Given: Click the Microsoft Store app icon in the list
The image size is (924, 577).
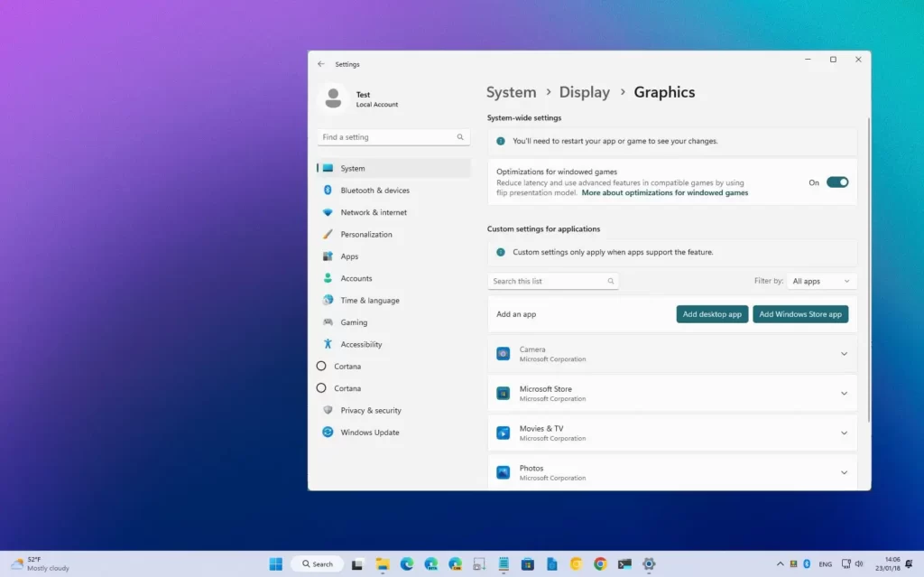Looking at the screenshot, I should click(x=503, y=393).
